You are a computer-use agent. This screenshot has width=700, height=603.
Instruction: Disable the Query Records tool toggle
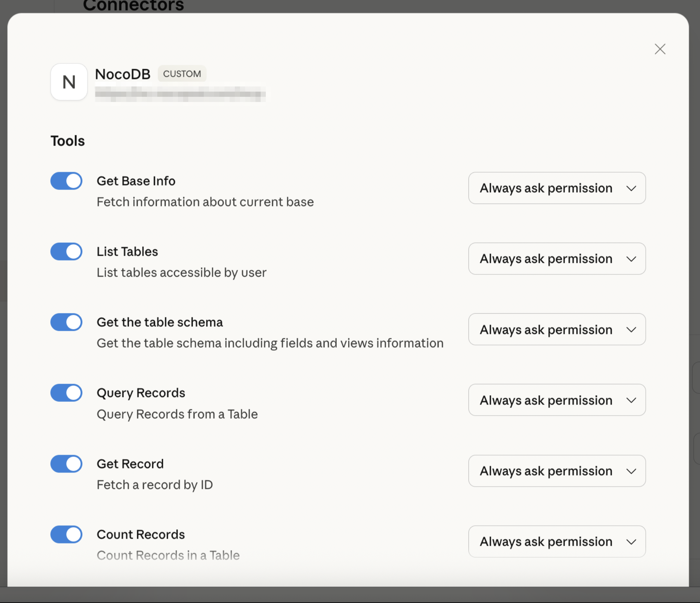(66, 393)
